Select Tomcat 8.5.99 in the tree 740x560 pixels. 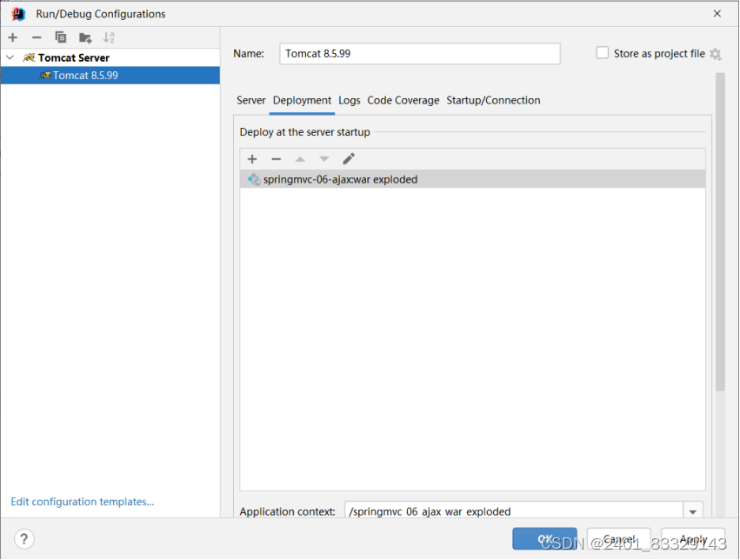coord(110,76)
